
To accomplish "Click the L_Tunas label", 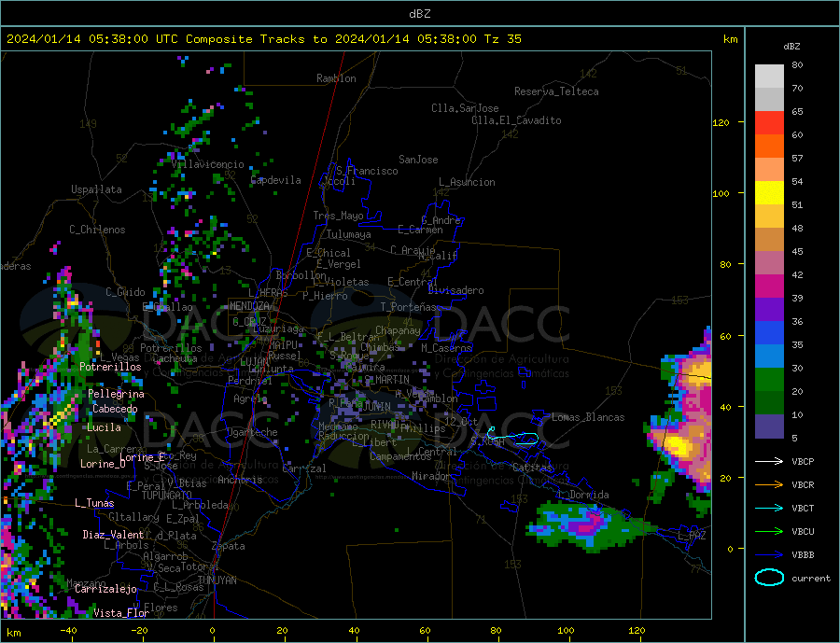I will pos(94,503).
